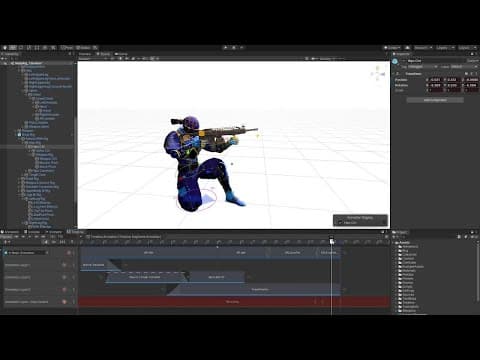Select the Rect tool in the top toolbar

pos(37,48)
